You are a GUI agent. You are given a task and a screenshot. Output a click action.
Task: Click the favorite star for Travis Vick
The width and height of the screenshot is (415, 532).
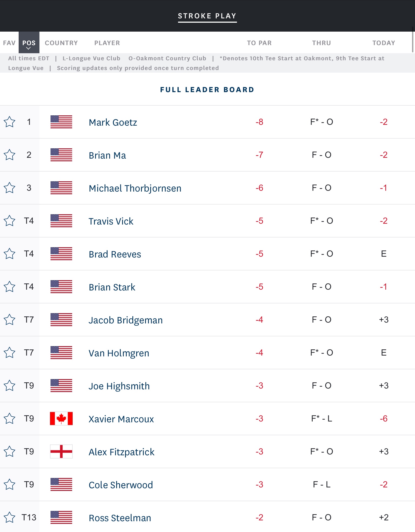tap(9, 221)
